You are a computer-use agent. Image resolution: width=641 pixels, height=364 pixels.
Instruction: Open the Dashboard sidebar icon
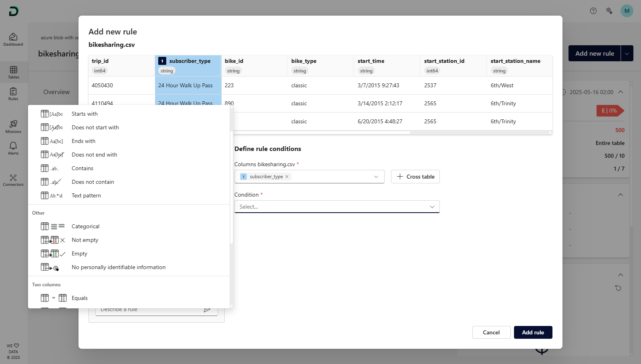[13, 39]
